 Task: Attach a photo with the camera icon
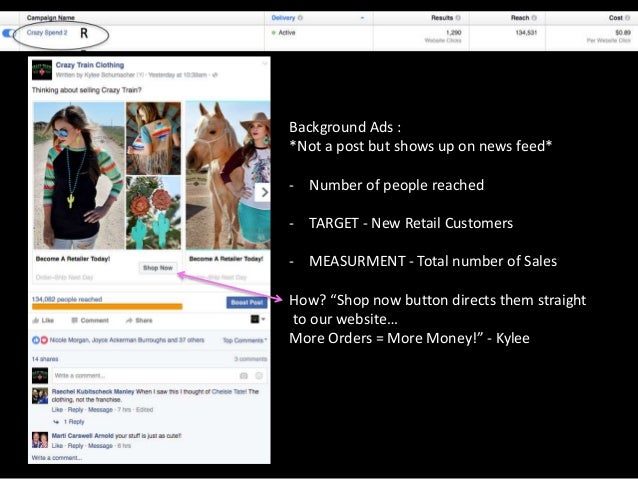[244, 376]
